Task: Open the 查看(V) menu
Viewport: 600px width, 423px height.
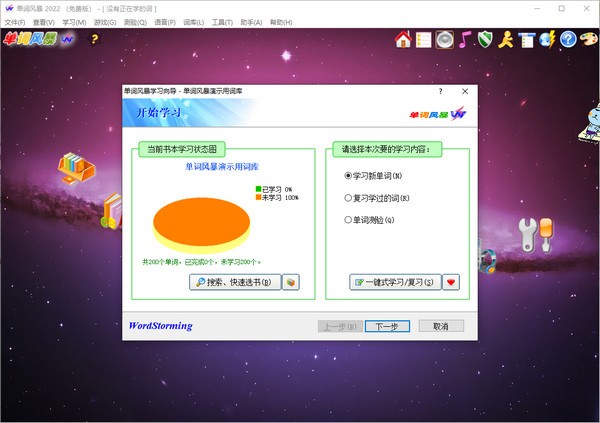Action: [x=44, y=23]
